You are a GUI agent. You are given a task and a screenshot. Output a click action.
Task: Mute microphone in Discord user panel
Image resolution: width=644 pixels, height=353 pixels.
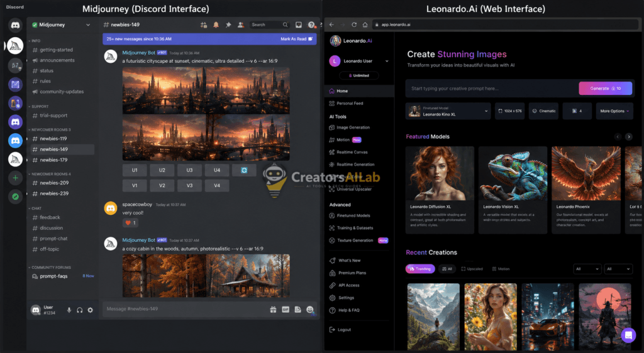(x=69, y=310)
